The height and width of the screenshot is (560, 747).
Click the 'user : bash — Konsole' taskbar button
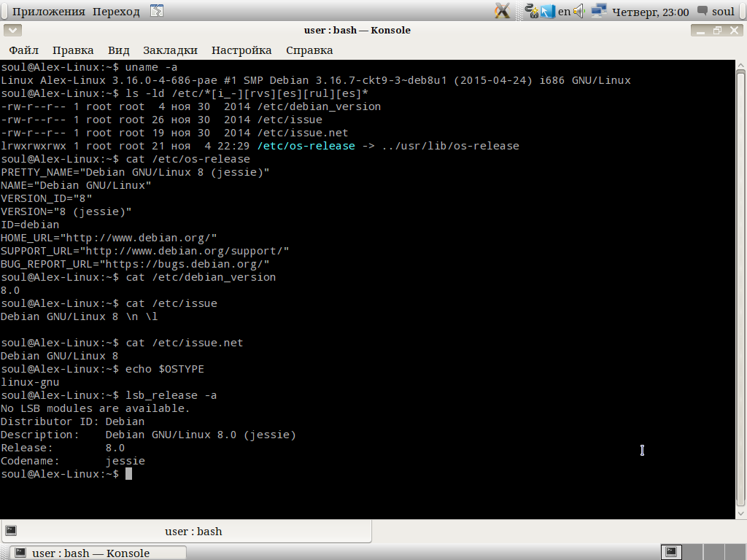pos(98,553)
